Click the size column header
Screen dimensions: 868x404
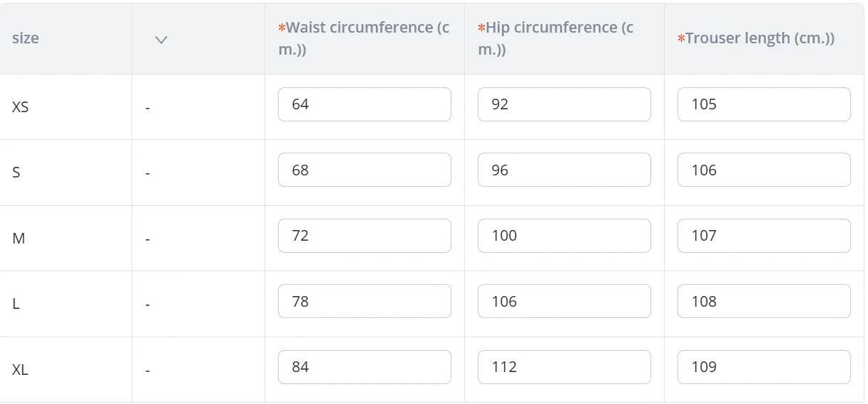26,38
